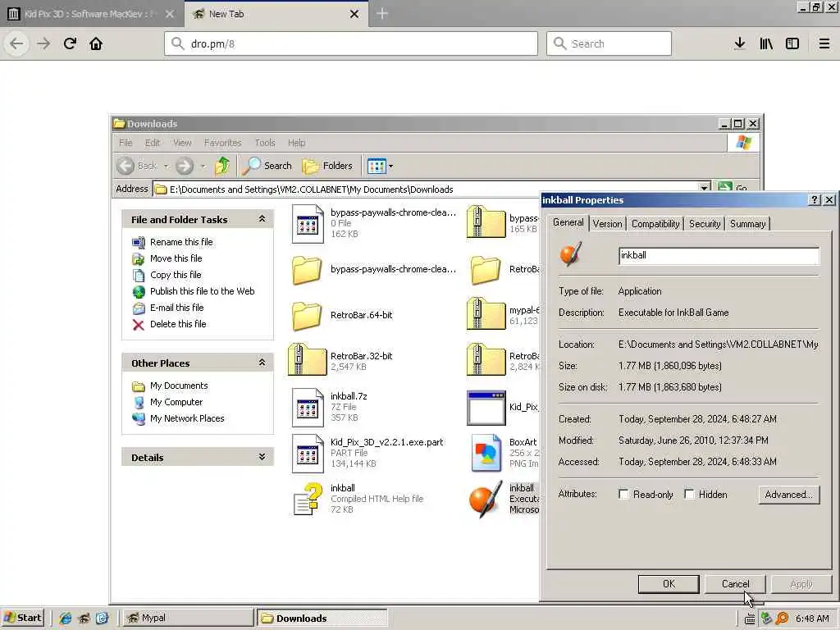Open the Explorer Help menu
Image resolution: width=840 pixels, height=630 pixels.
[296, 143]
